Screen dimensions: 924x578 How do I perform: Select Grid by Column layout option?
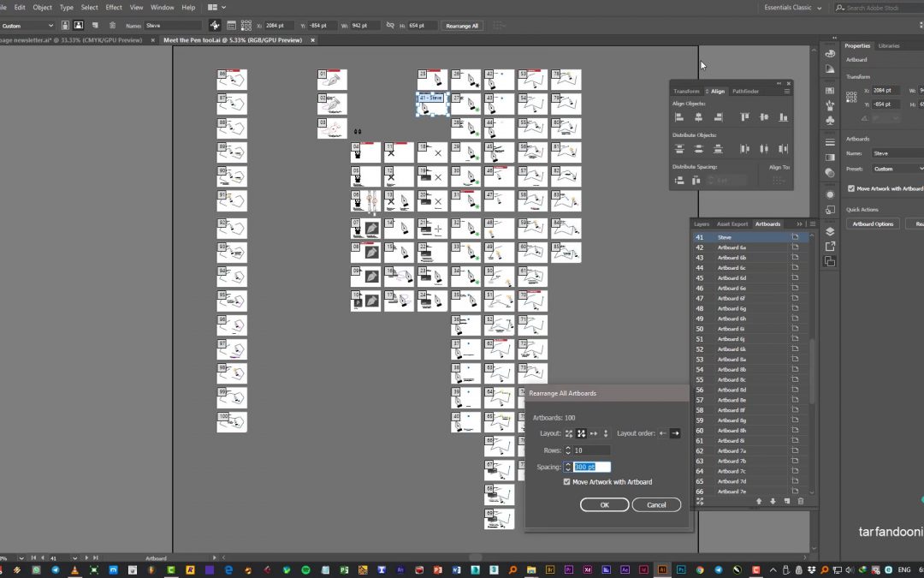581,433
